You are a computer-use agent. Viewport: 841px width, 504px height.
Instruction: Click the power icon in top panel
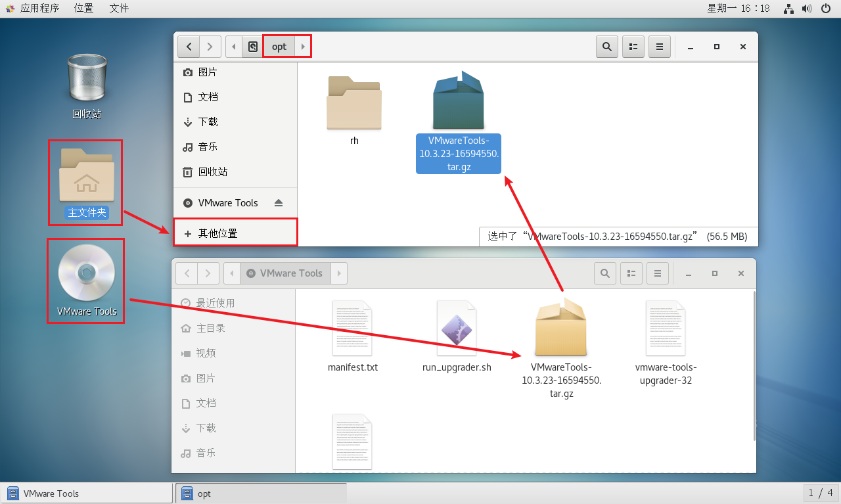point(827,9)
